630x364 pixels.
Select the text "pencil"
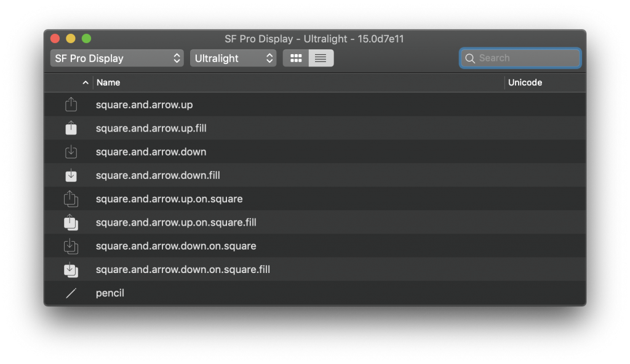pyautogui.click(x=110, y=293)
